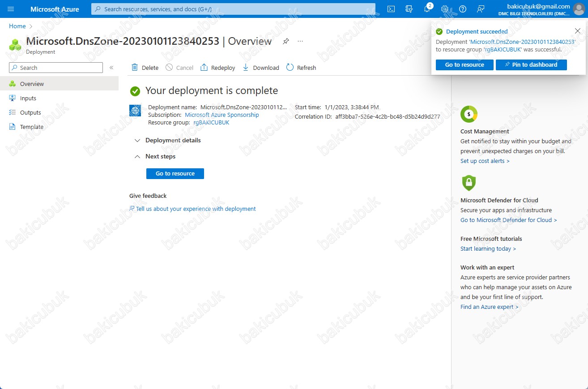588x389 pixels.
Task: Click the Microsoft Azure brand title
Action: click(55, 9)
